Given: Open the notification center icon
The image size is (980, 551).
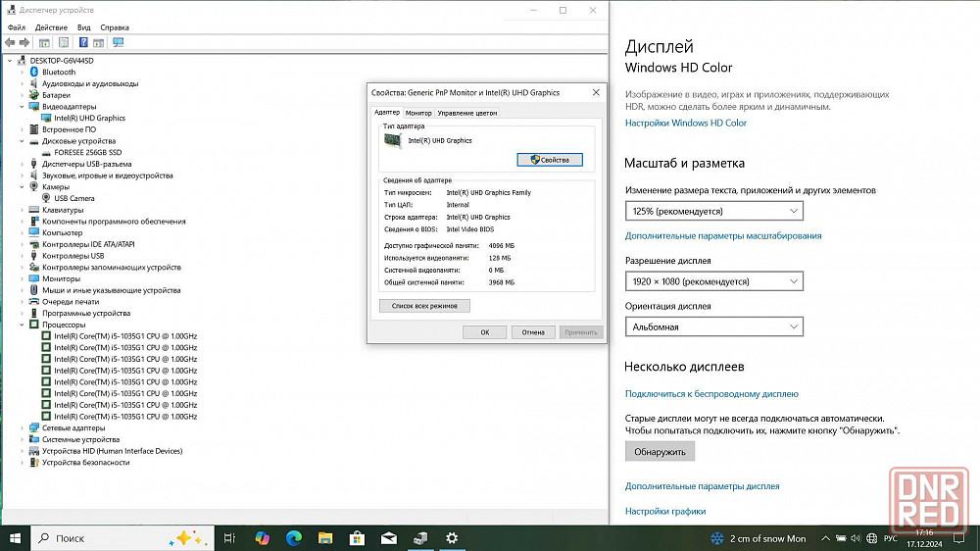Looking at the screenshot, I should 958,538.
